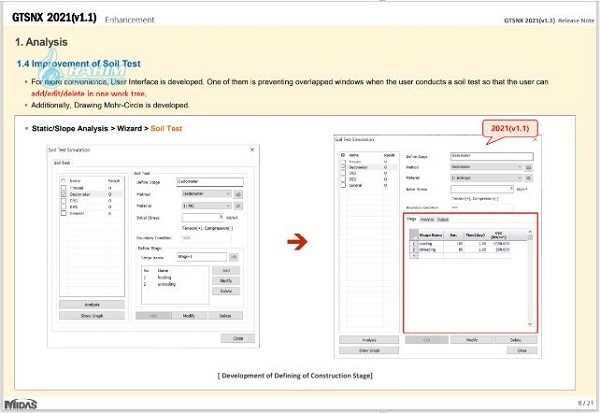The height and width of the screenshot is (413, 600).
Task: Tick Triaxial checkbox in left dialog list
Action: [64, 188]
